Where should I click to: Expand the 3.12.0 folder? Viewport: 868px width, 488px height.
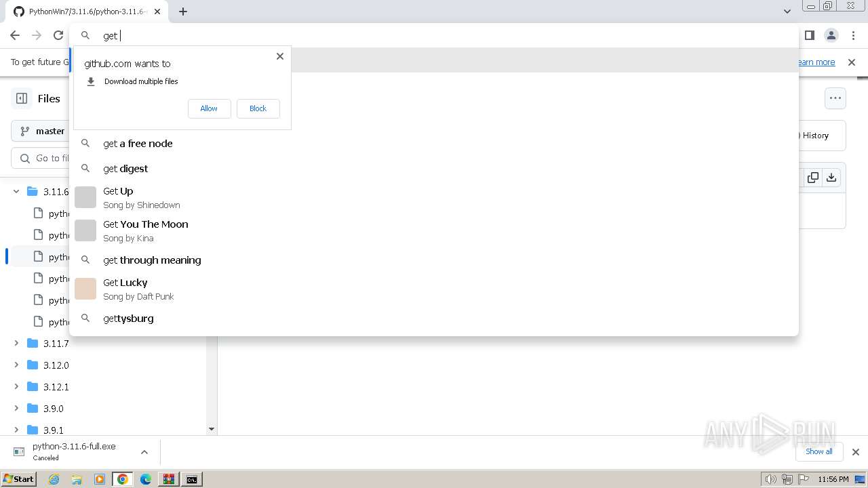[16, 365]
